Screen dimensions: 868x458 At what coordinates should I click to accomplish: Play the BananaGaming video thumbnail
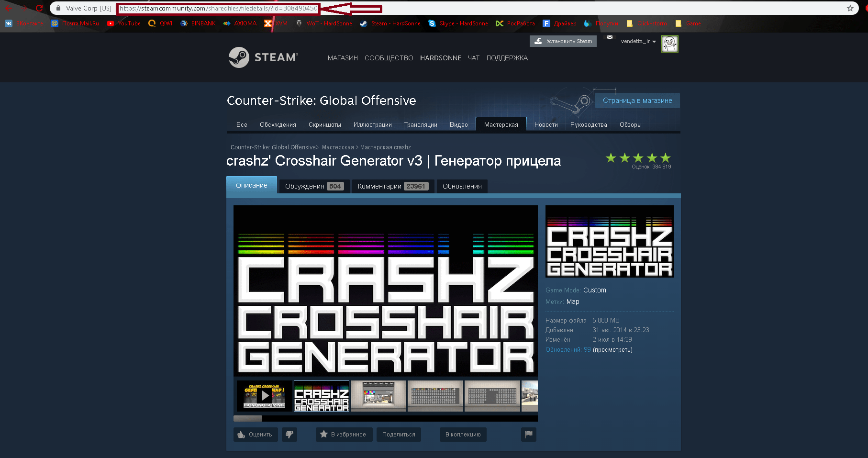[264, 396]
